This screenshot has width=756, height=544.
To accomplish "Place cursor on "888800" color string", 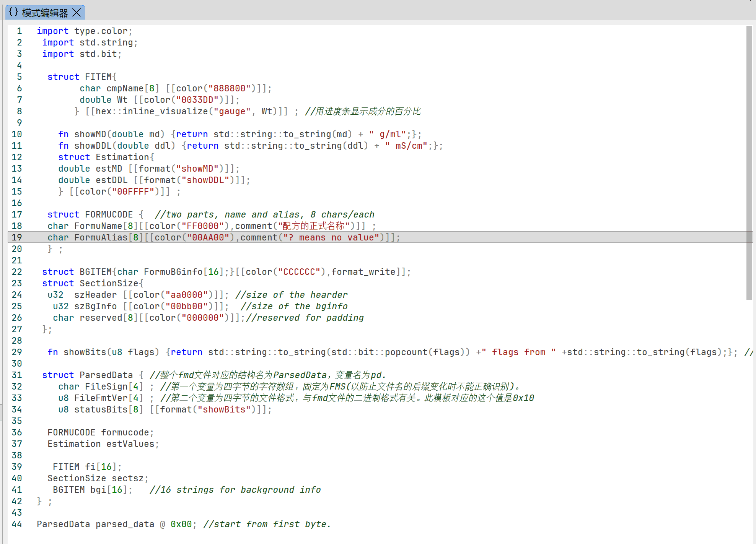I will pos(229,88).
